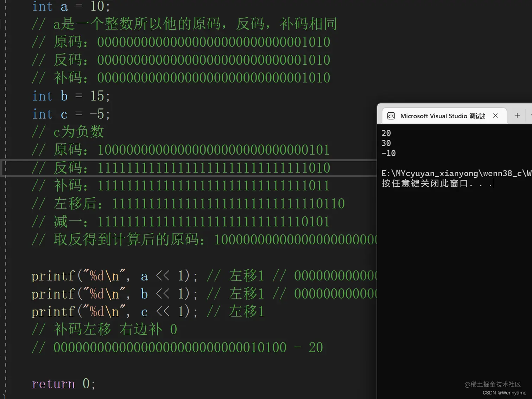Click the '按任意键关闭此窗口' console message
The width and height of the screenshot is (532, 399).
pos(437,183)
